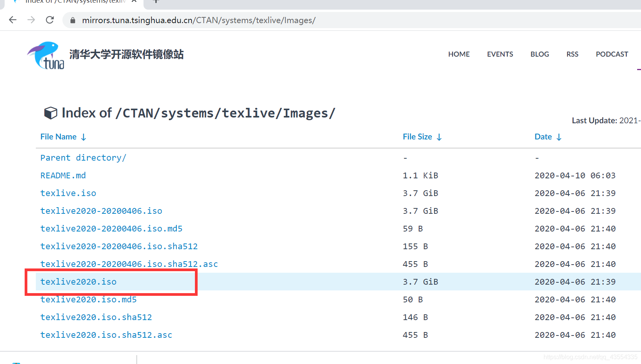
Task: Click the File Size column header
Action: point(418,137)
